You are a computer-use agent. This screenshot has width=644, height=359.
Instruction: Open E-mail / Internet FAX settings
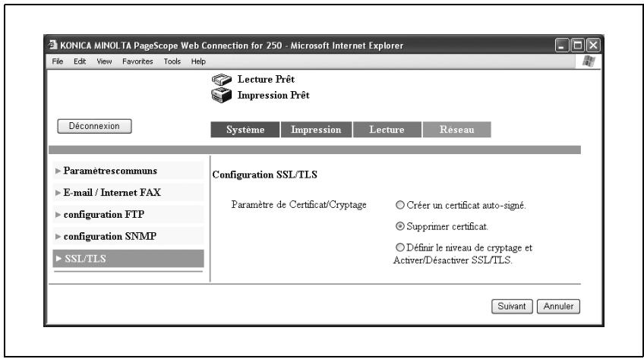[x=128, y=193]
